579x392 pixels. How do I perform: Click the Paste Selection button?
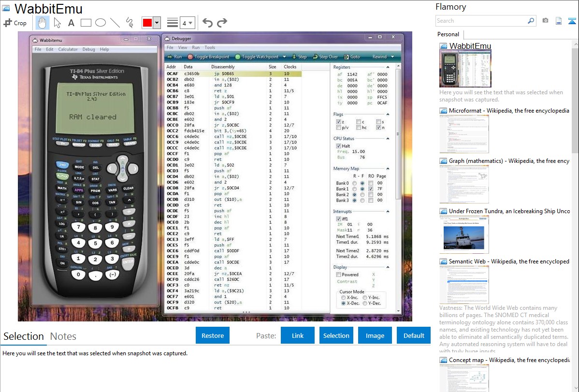[x=336, y=335]
